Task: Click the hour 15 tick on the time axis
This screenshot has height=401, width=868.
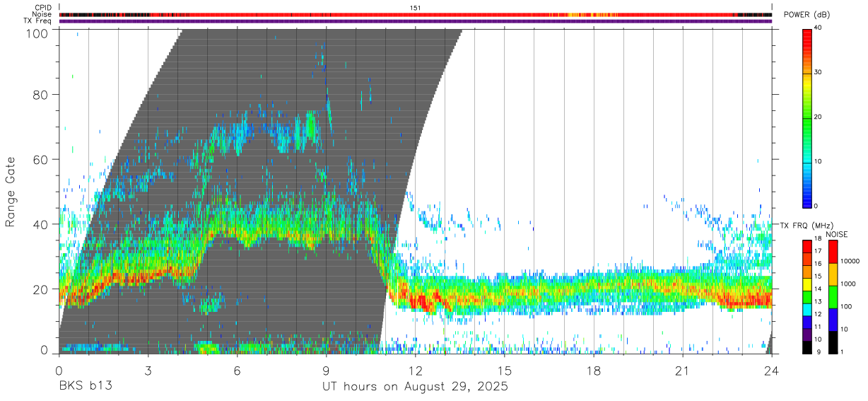Action: pyautogui.click(x=505, y=370)
